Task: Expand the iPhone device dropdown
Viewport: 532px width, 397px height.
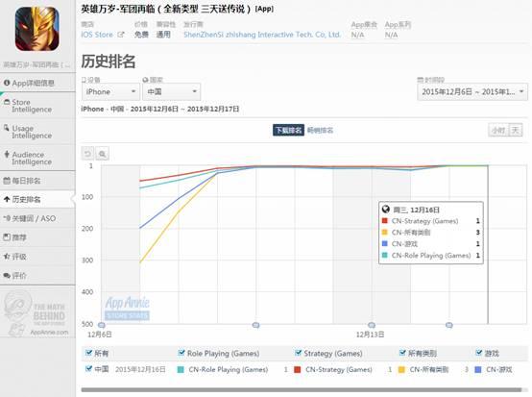Action: (110, 91)
